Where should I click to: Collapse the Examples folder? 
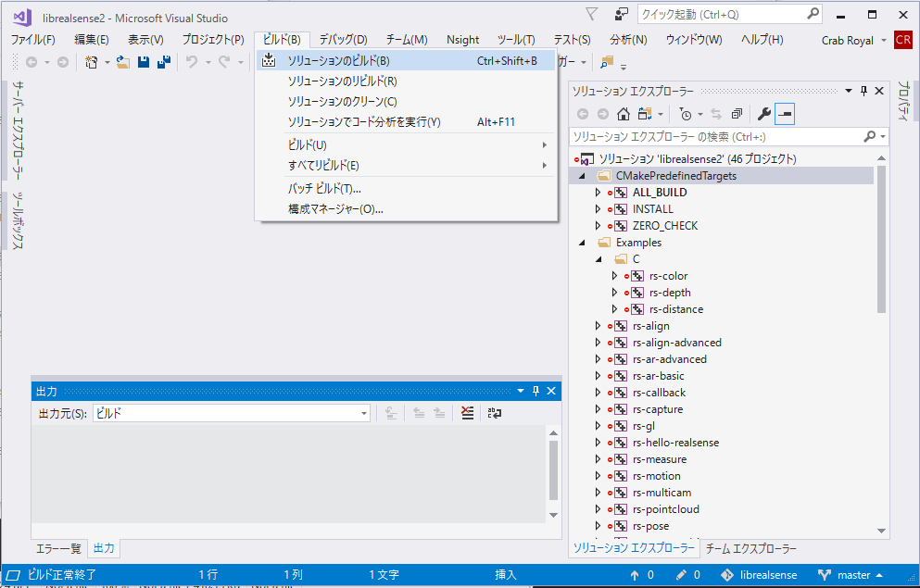coord(582,243)
